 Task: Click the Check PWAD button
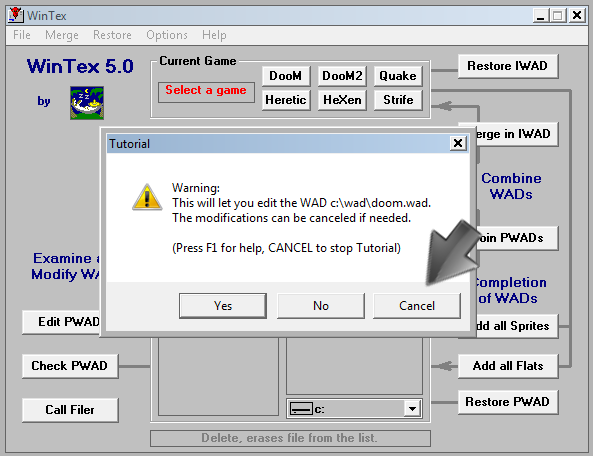(x=70, y=366)
